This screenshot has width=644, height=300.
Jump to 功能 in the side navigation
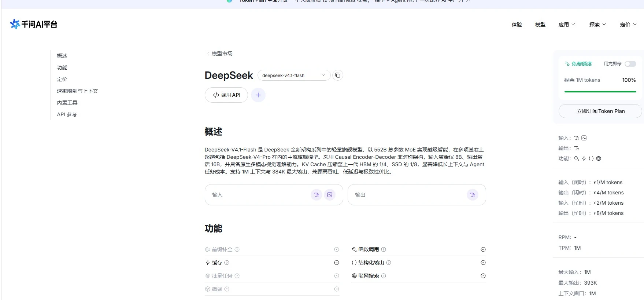[x=62, y=67]
